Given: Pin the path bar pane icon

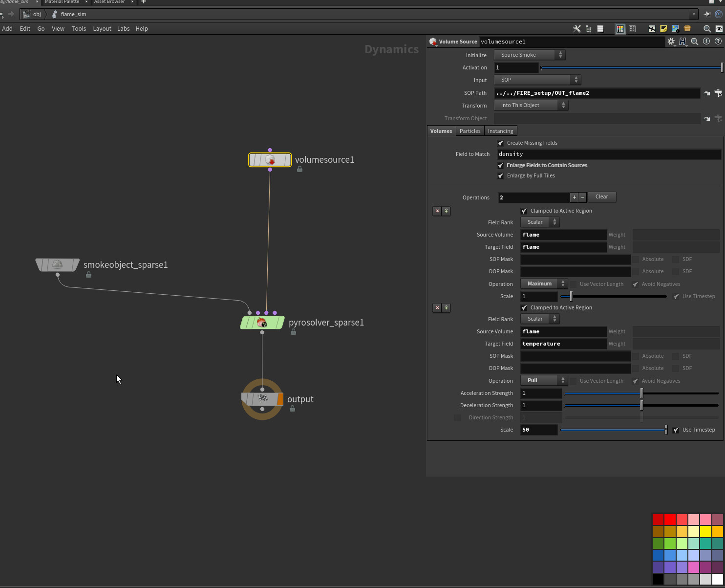Looking at the screenshot, I should 707,14.
